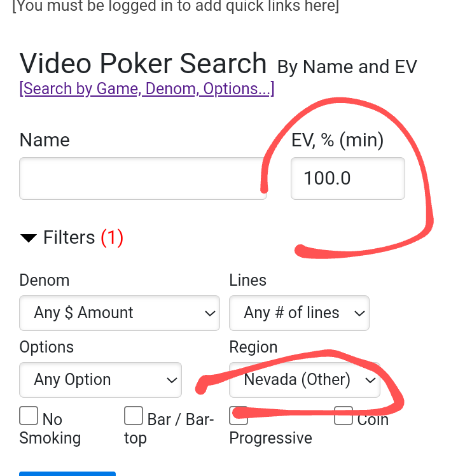Tick the Coin checkbox
Viewport: 458px width, 476px height.
343,416
